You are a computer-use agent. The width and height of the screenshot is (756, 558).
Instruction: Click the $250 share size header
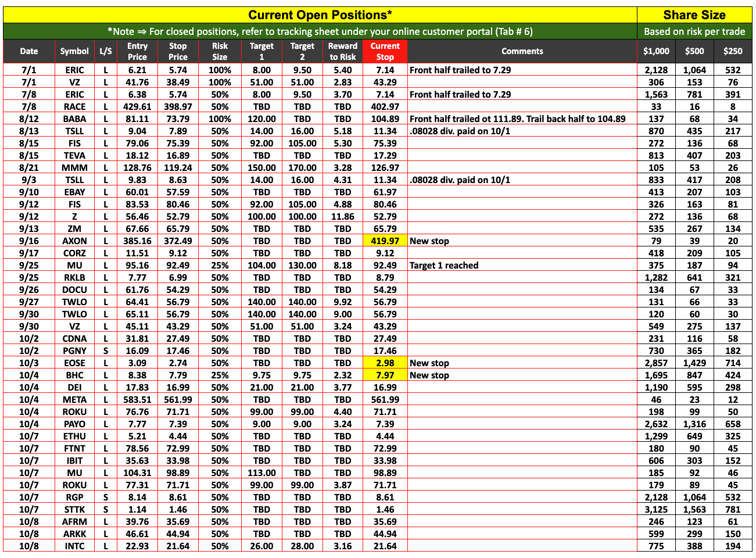pos(733,51)
